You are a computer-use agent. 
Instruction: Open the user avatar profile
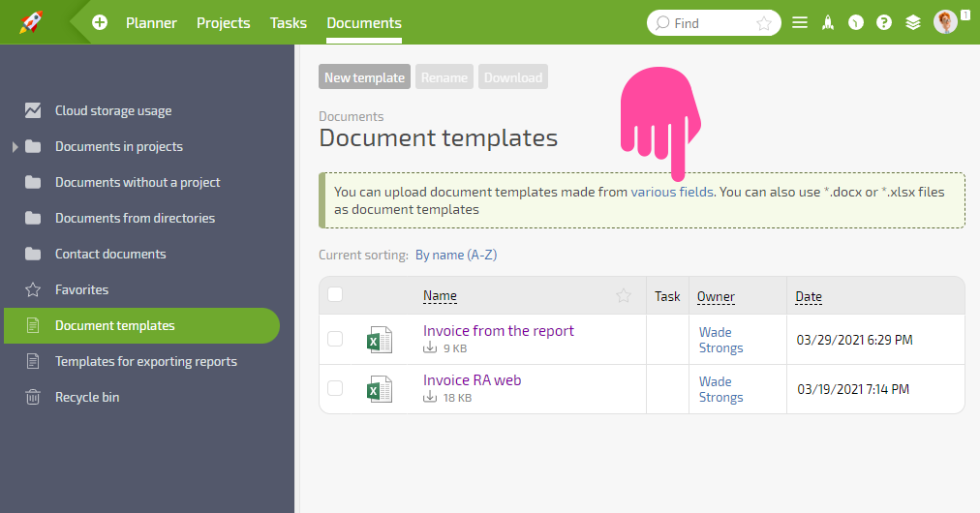pyautogui.click(x=945, y=22)
